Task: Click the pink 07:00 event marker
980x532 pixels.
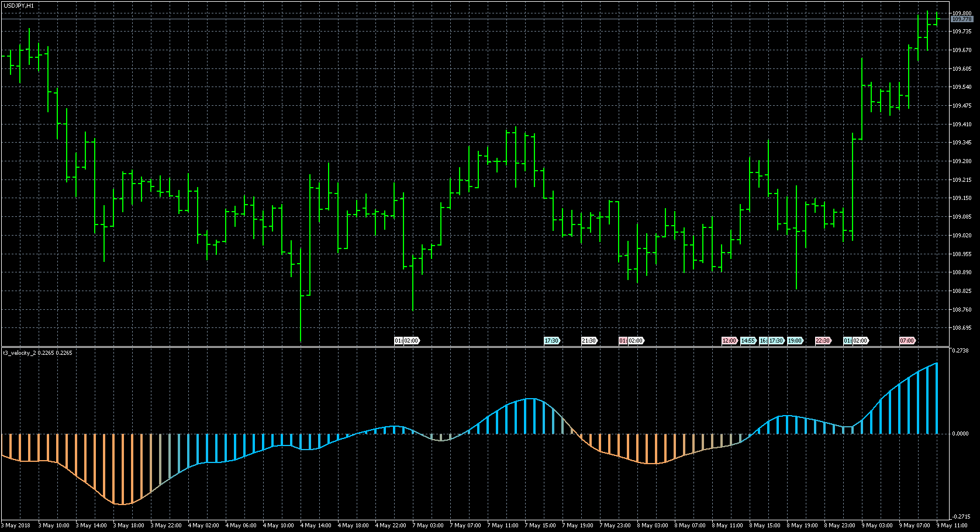Action: pyautogui.click(x=907, y=341)
